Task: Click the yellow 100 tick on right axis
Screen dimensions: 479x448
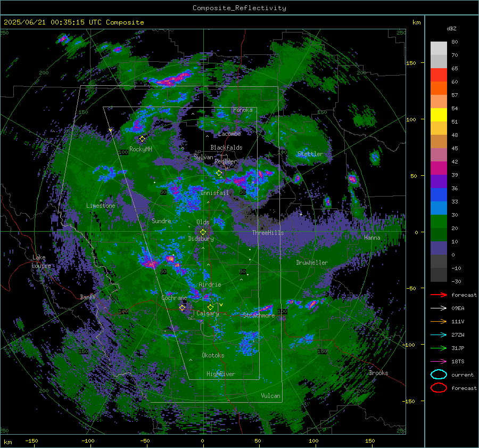Action: pos(411,119)
